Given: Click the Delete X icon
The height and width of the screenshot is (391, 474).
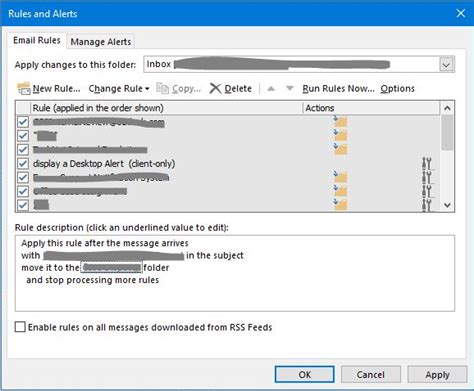Looking at the screenshot, I should [x=215, y=89].
